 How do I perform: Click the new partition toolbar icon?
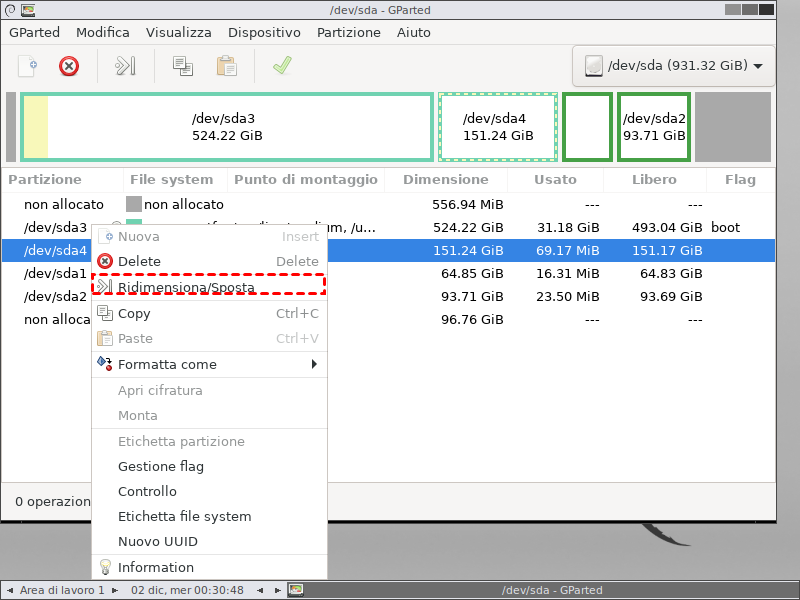point(28,66)
